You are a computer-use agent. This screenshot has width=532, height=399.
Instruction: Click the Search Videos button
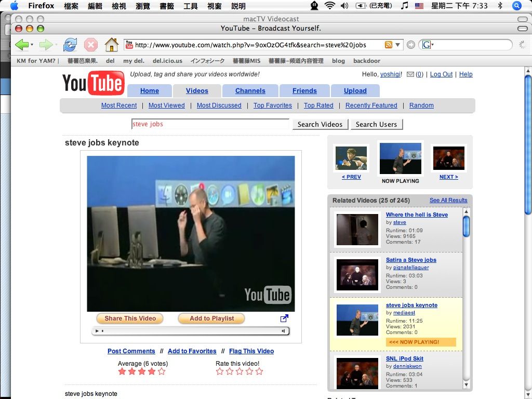[320, 124]
